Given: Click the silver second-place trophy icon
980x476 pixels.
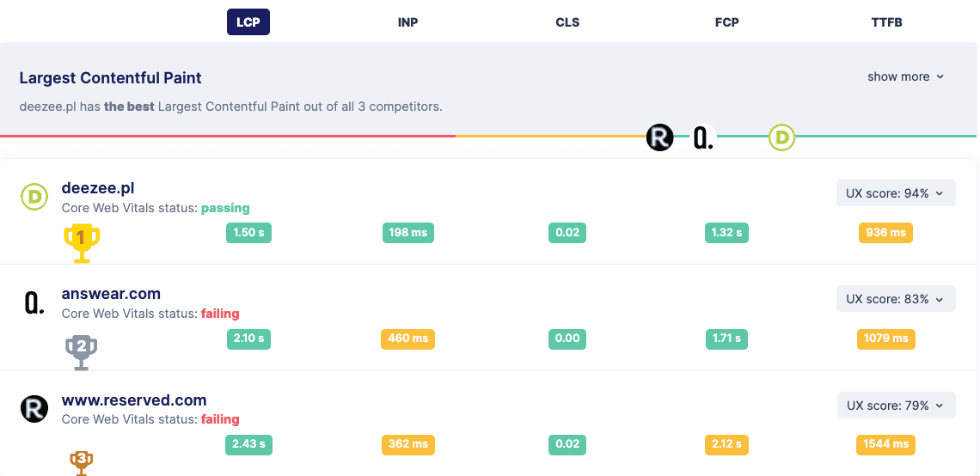Looking at the screenshot, I should point(82,351).
